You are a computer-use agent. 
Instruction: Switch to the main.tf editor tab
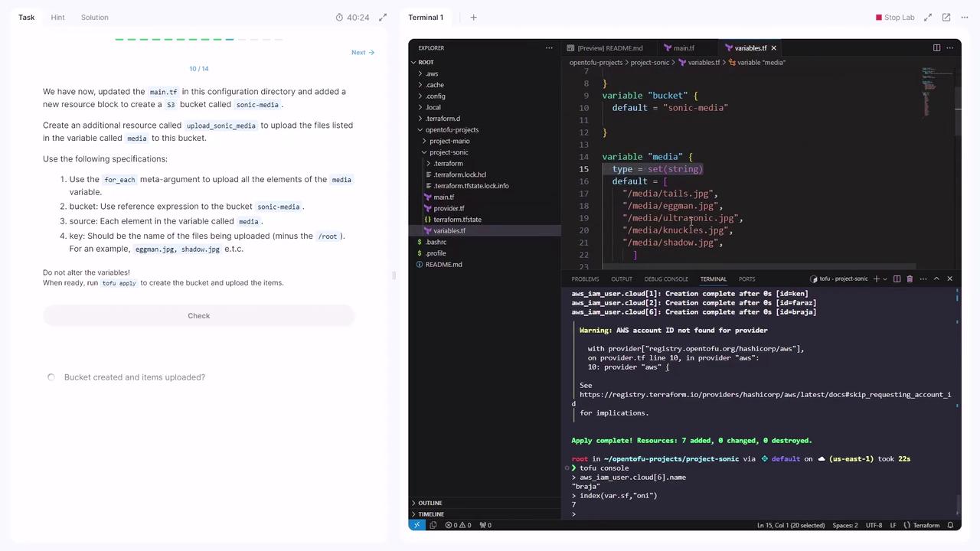[679, 48]
